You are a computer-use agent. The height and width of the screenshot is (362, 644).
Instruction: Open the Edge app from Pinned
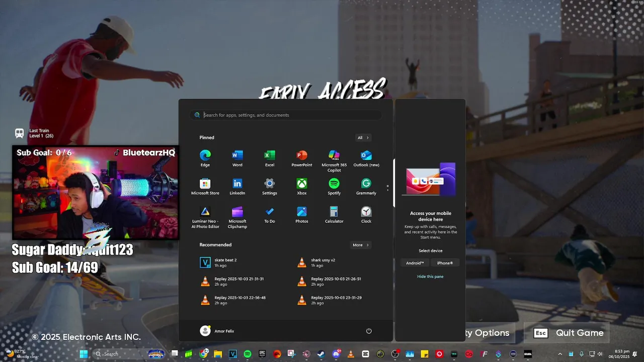click(205, 158)
